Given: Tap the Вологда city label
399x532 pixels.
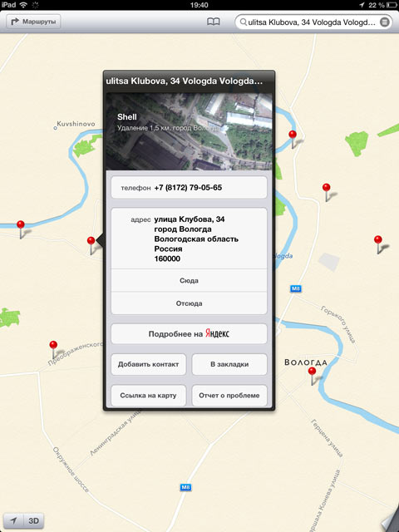Looking at the screenshot, I should pos(306,362).
